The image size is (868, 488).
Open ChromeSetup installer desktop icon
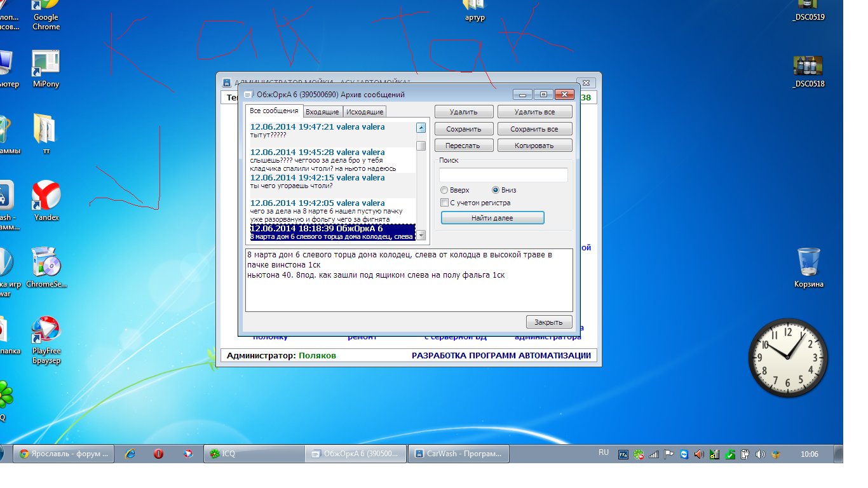(x=46, y=268)
